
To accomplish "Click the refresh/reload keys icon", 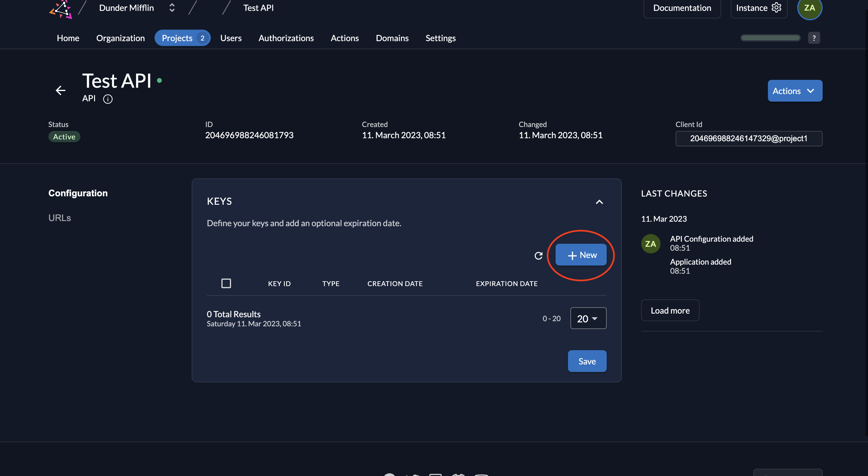I will (x=539, y=254).
